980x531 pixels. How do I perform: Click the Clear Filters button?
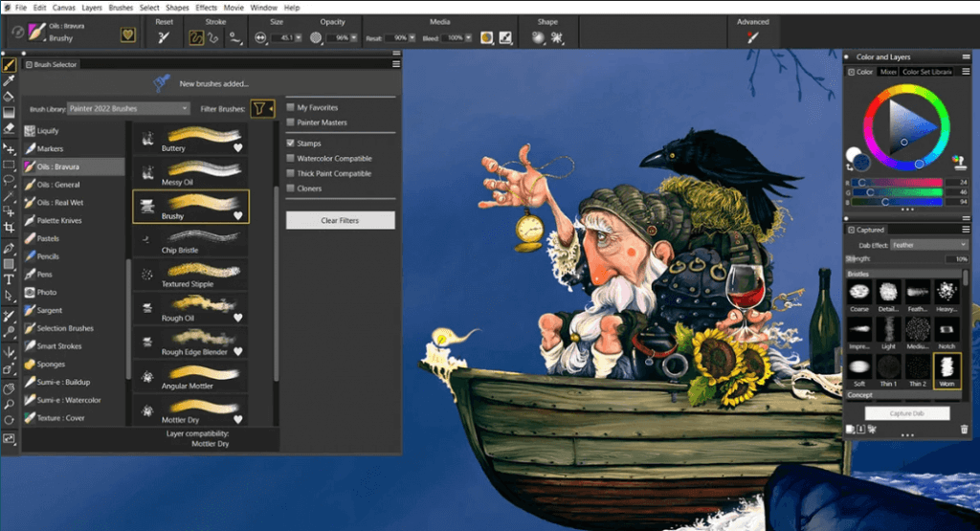340,220
